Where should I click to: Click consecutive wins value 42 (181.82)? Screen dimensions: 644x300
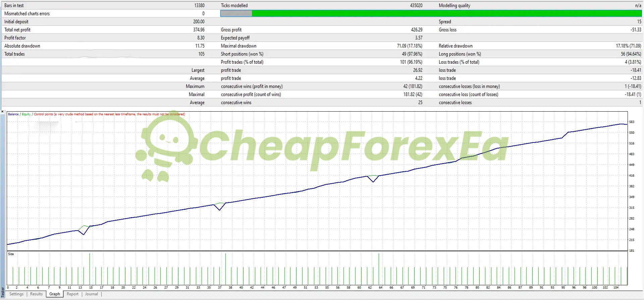click(x=413, y=86)
